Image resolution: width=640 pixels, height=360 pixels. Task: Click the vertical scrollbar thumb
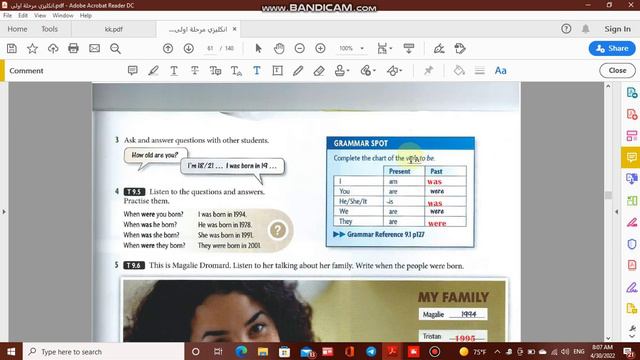click(x=609, y=195)
